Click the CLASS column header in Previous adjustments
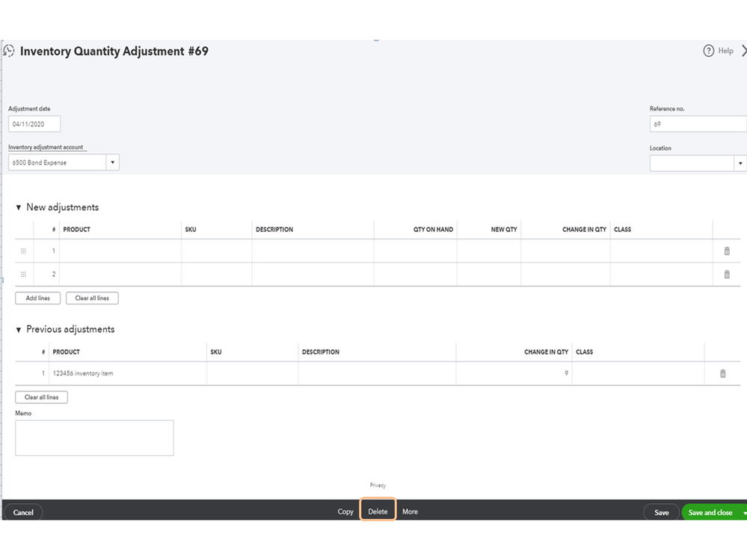 tap(584, 352)
